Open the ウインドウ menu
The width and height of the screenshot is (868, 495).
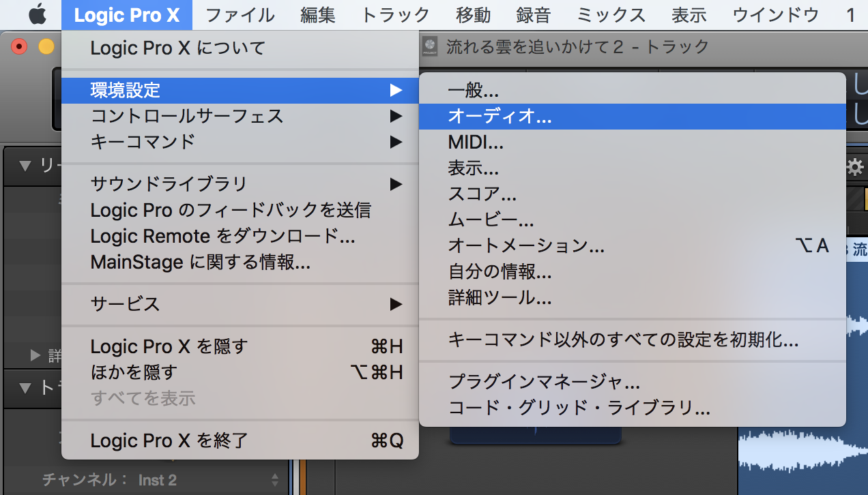coord(775,14)
